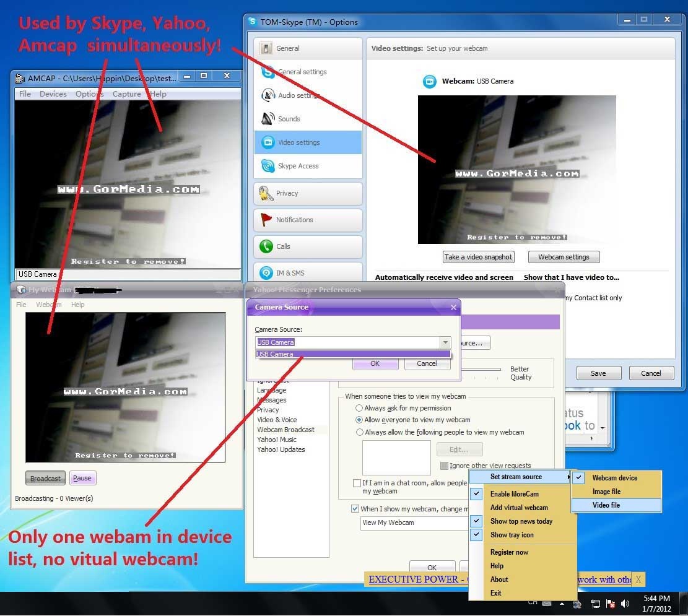Pause the webcam broadcast
Viewport: 688px width, 616px height.
pyautogui.click(x=82, y=478)
